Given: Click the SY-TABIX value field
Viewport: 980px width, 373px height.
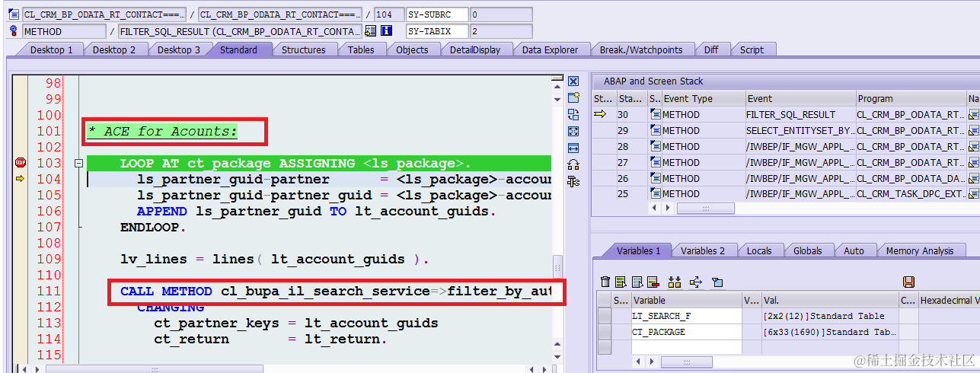Looking at the screenshot, I should [x=501, y=31].
